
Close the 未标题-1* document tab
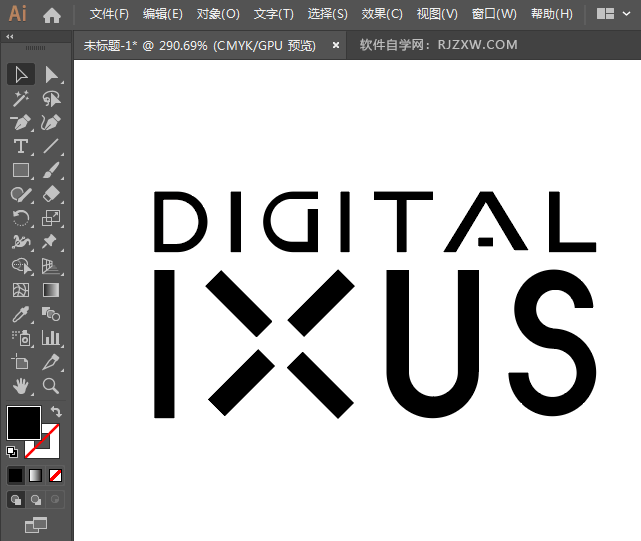336,45
